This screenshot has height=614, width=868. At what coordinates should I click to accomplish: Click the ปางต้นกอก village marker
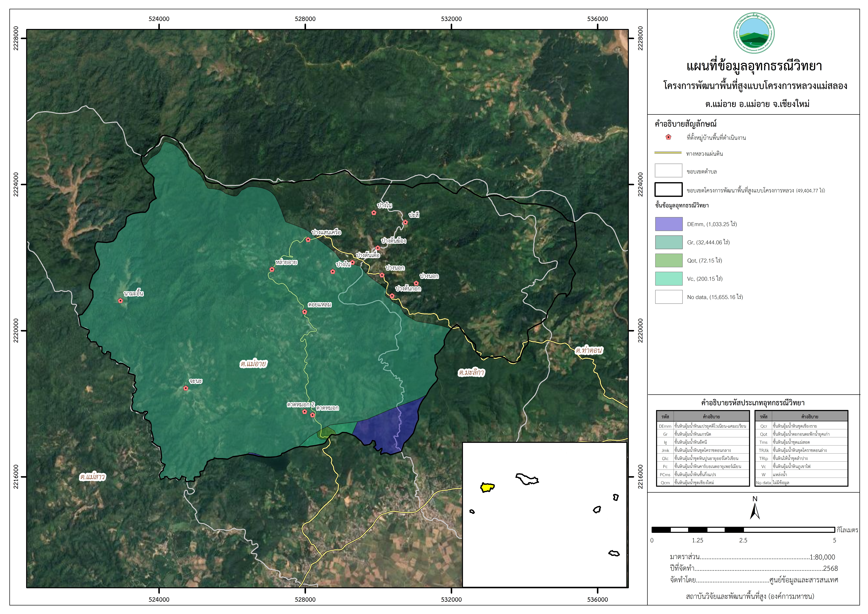click(x=392, y=296)
